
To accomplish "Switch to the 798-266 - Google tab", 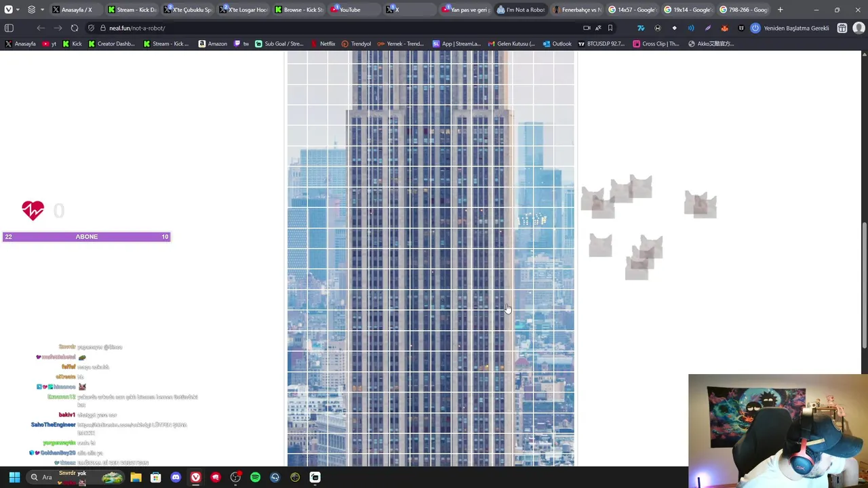I will pos(743,9).
